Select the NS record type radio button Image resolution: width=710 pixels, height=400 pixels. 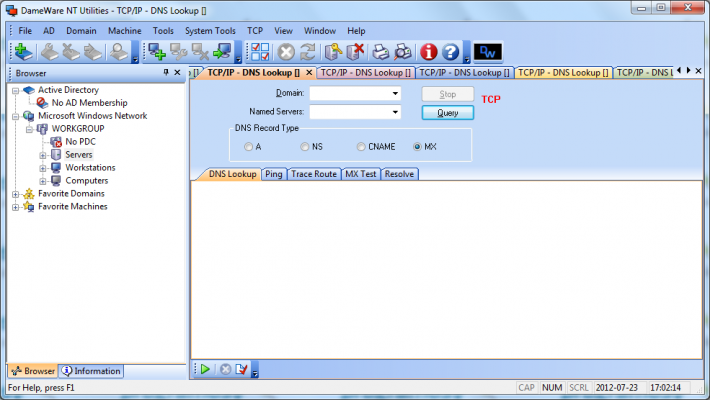click(304, 147)
